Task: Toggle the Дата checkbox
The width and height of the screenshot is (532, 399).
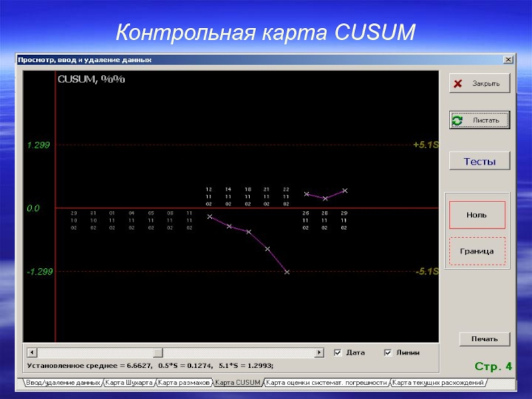Action: [338, 352]
